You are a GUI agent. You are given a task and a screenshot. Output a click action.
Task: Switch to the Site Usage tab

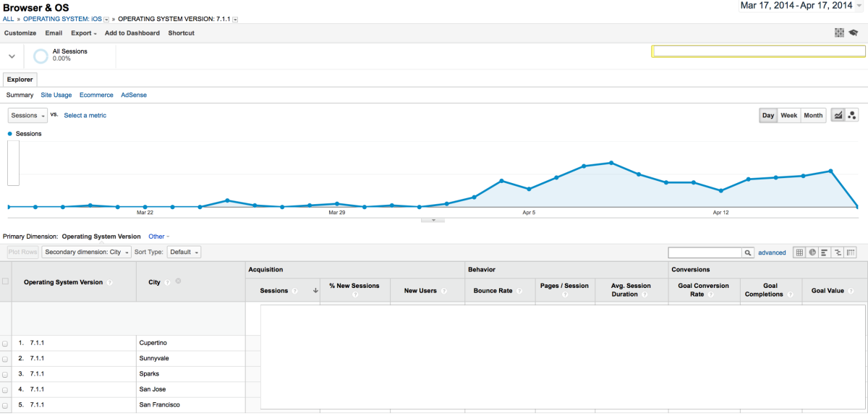pos(56,95)
